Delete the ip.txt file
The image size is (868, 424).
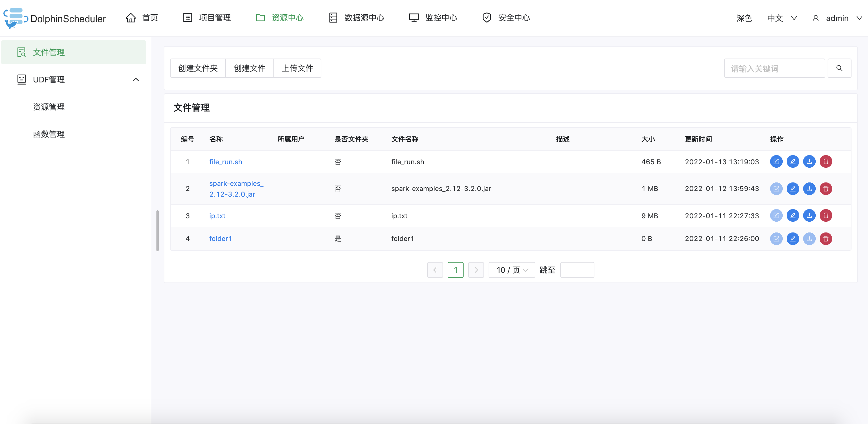[826, 215]
